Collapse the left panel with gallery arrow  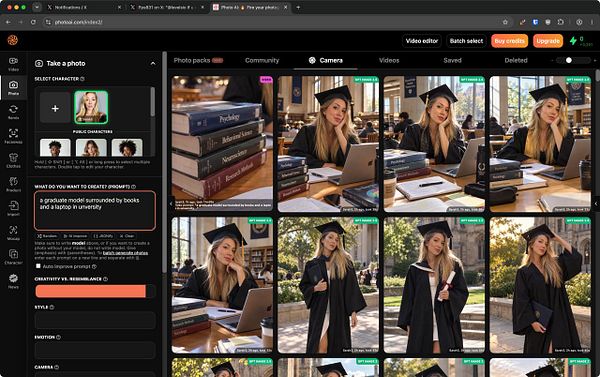[171, 204]
